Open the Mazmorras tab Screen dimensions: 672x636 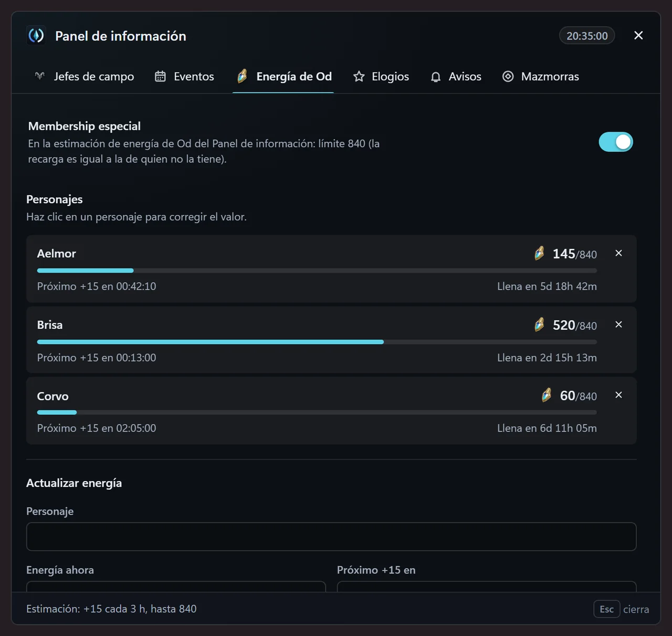(x=541, y=77)
